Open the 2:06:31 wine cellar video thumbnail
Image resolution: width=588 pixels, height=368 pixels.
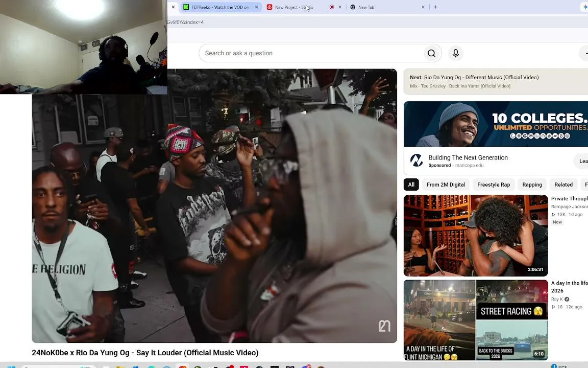coord(476,236)
